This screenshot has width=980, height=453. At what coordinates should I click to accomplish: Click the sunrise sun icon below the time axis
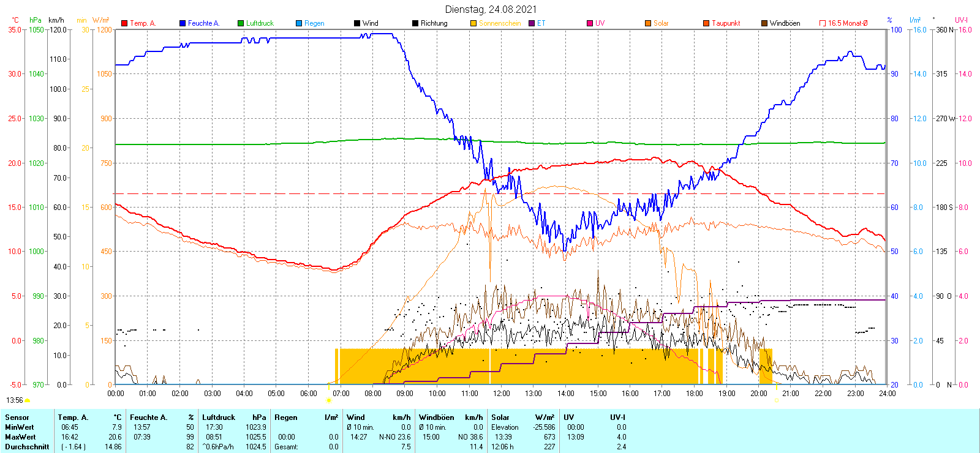[329, 400]
